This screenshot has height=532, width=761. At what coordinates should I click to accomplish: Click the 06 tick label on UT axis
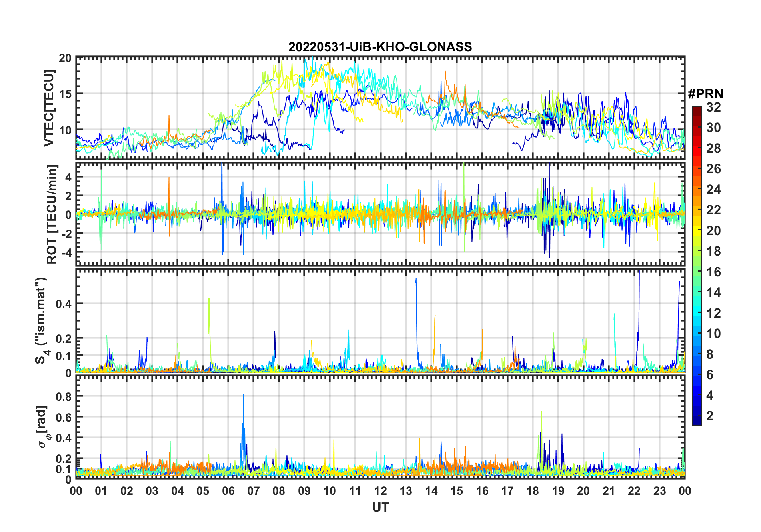point(228,490)
